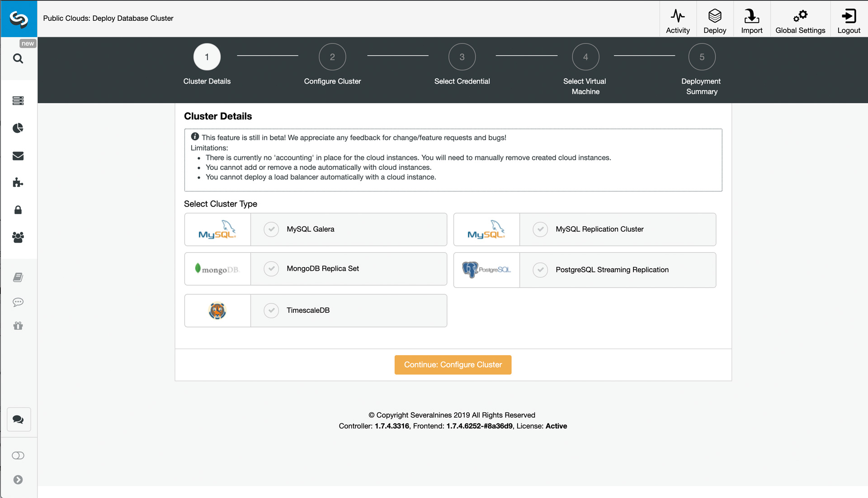Select the PostgreSQL Streaming Replication radio check
Image resolution: width=868 pixels, height=498 pixels.
point(540,270)
